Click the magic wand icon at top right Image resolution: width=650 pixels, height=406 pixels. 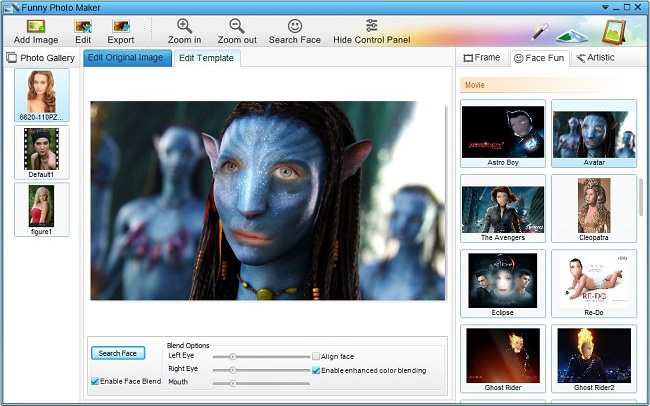[540, 32]
